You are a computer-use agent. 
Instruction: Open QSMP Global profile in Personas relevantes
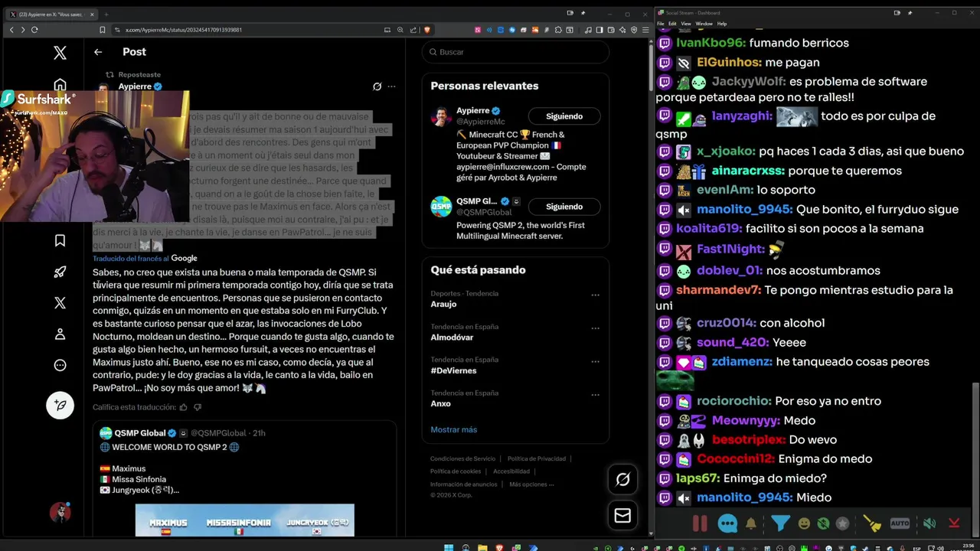coord(476,201)
